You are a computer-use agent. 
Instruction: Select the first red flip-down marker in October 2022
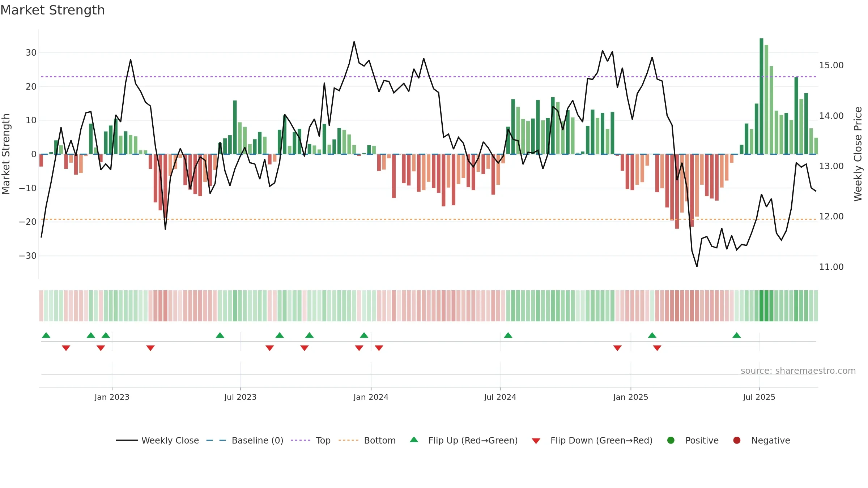tap(66, 348)
